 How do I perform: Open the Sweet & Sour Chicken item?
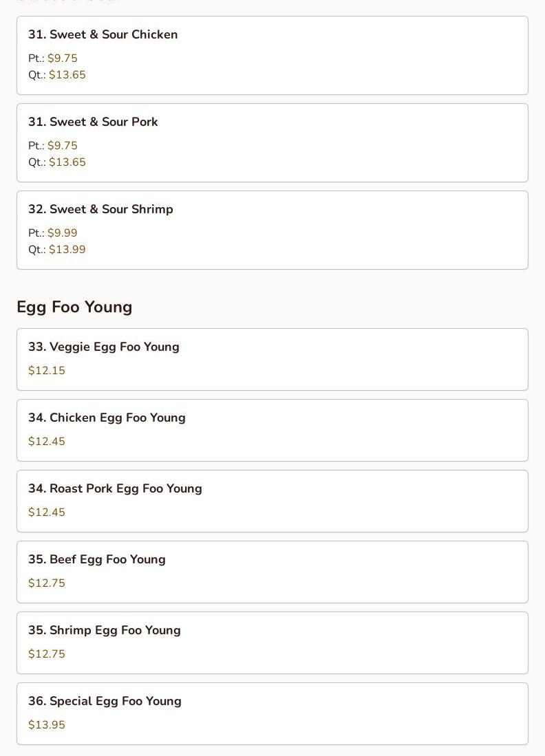click(272, 56)
